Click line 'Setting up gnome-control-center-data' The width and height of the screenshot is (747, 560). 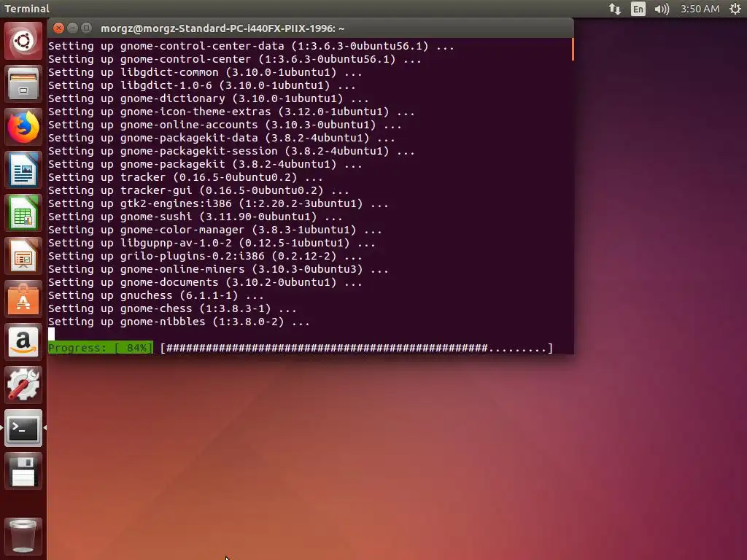click(x=251, y=46)
